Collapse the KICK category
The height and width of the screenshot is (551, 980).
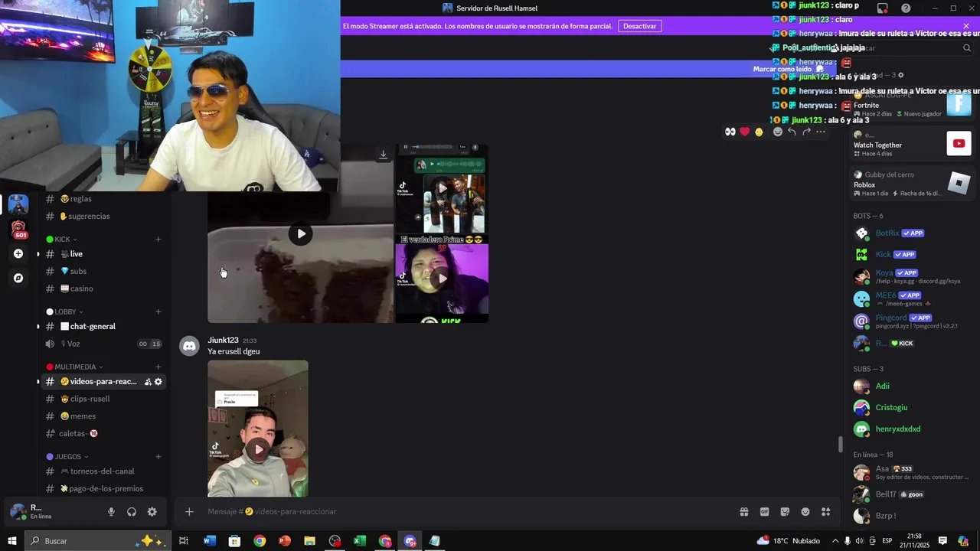pyautogui.click(x=61, y=240)
